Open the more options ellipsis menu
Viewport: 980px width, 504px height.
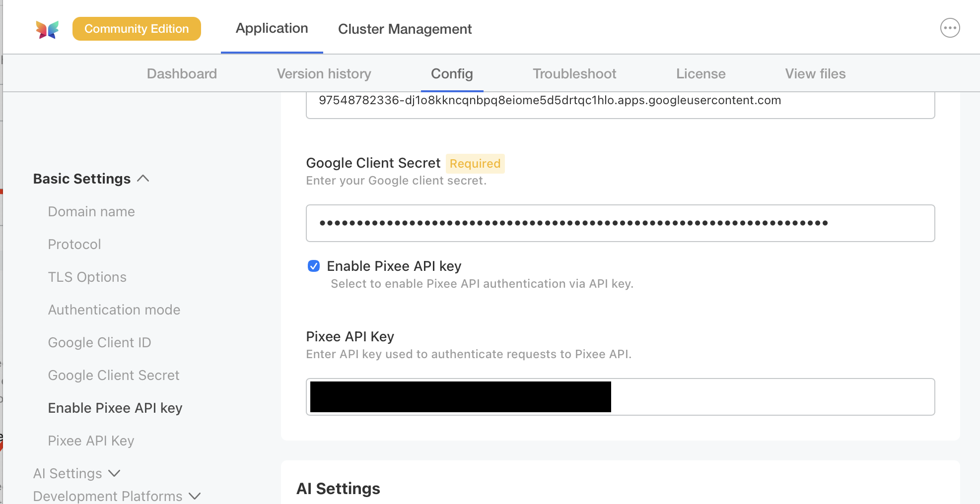[x=950, y=28]
